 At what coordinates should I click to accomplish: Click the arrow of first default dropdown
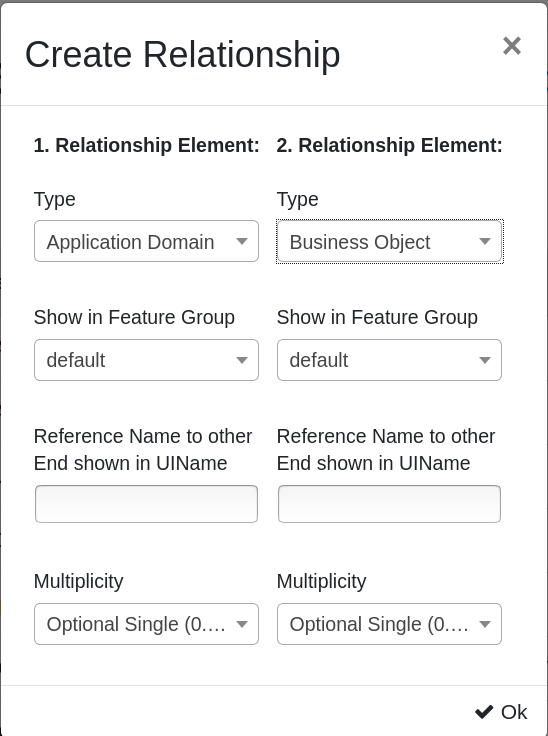click(x=241, y=360)
